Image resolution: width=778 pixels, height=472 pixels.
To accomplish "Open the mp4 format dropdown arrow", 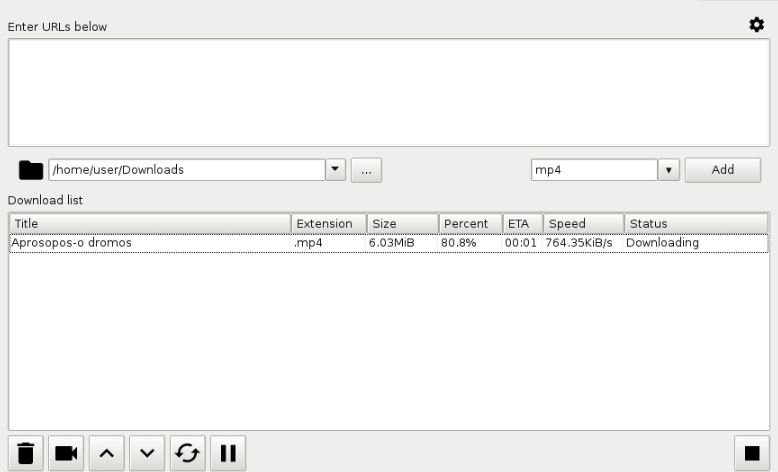I will [669, 170].
